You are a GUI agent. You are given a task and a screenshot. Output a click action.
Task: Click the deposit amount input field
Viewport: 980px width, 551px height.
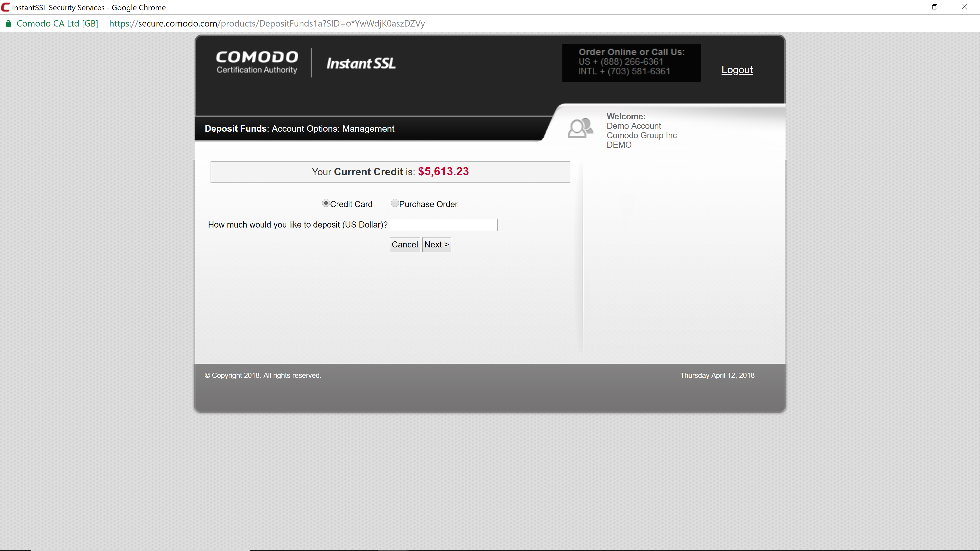point(444,225)
